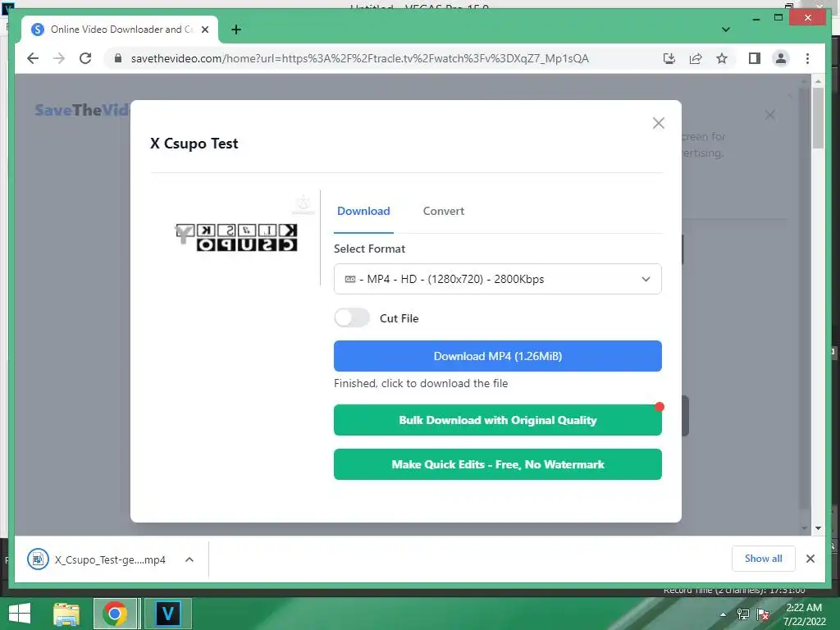Open the Chrome profile avatar
Screen dimensions: 840x630
[781, 58]
